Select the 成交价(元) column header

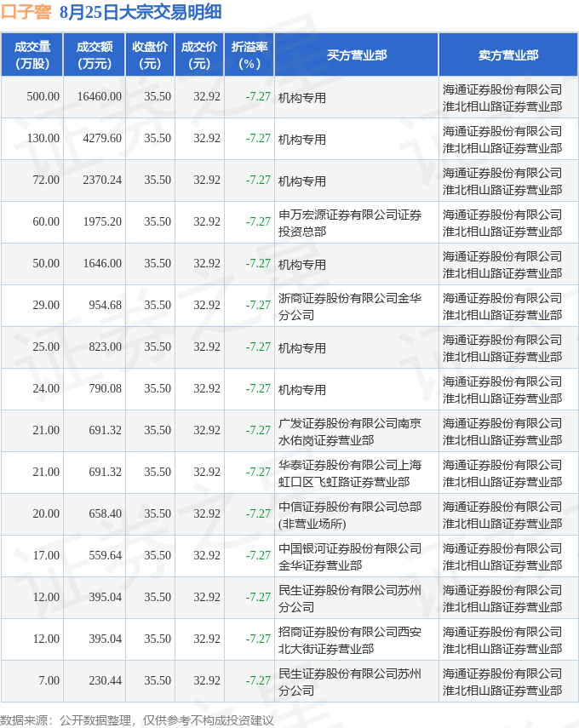199,54
